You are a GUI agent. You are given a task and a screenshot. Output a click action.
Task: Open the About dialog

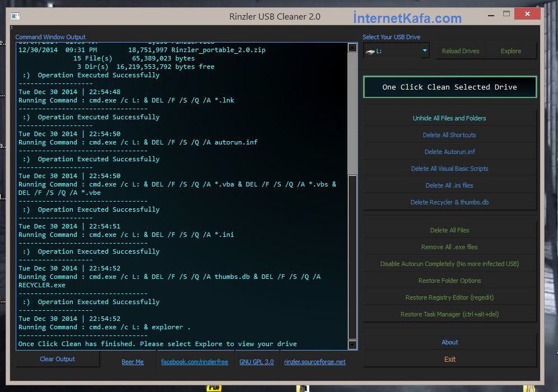pyautogui.click(x=449, y=342)
